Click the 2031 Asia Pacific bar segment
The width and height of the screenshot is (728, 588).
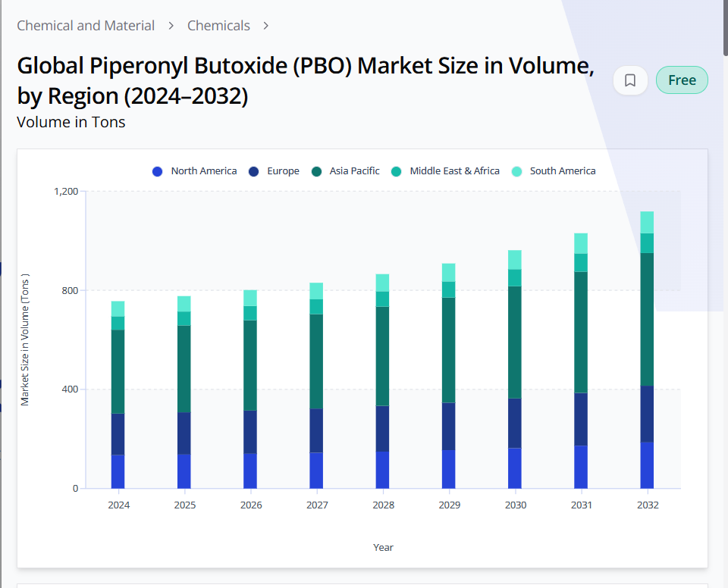point(581,332)
